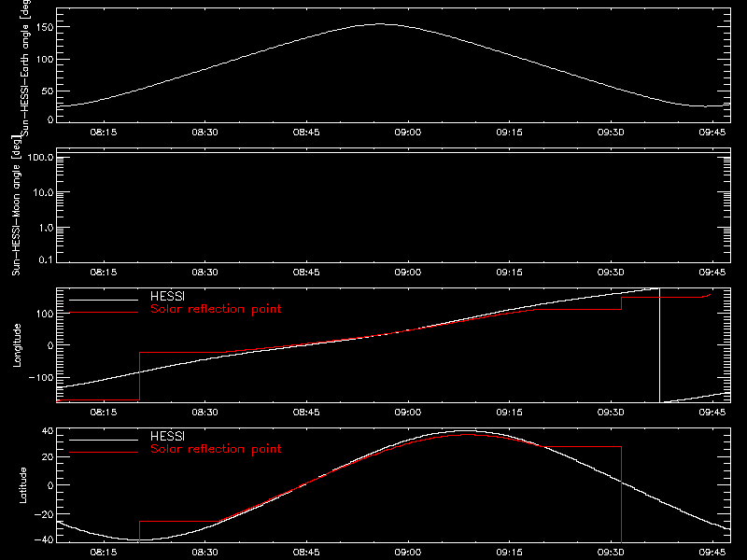
Task: Click 08:30 time label under Moon angle plot
Action: click(204, 272)
